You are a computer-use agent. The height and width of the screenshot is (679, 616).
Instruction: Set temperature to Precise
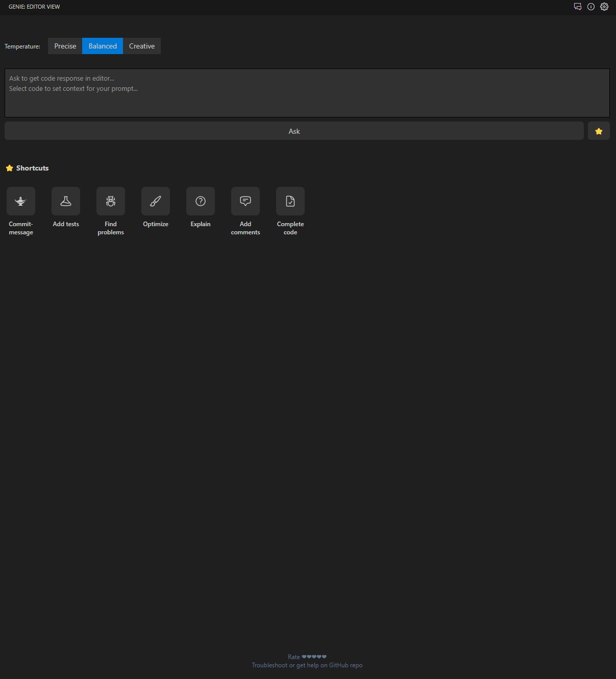[x=65, y=46]
